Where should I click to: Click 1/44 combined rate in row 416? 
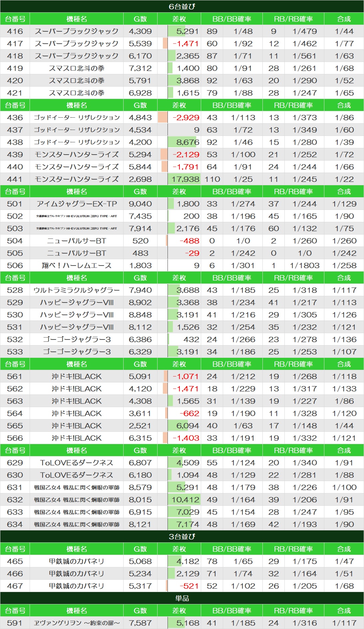coord(344,31)
